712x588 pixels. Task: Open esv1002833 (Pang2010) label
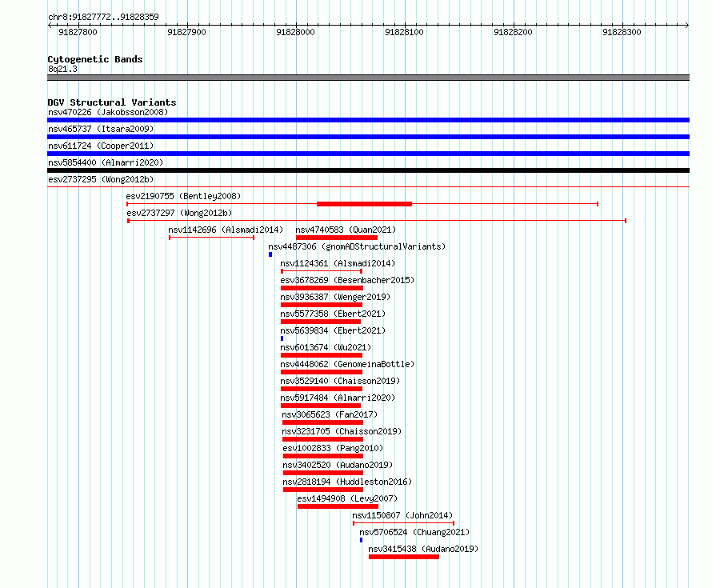click(x=333, y=448)
